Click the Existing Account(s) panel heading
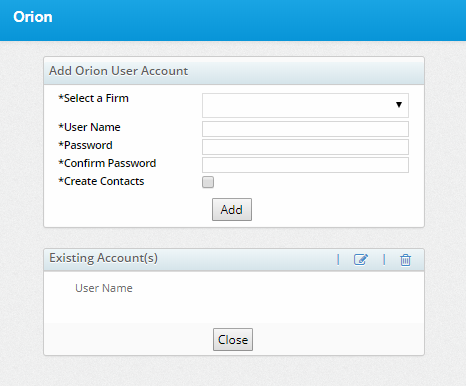The image size is (466, 386). [103, 258]
